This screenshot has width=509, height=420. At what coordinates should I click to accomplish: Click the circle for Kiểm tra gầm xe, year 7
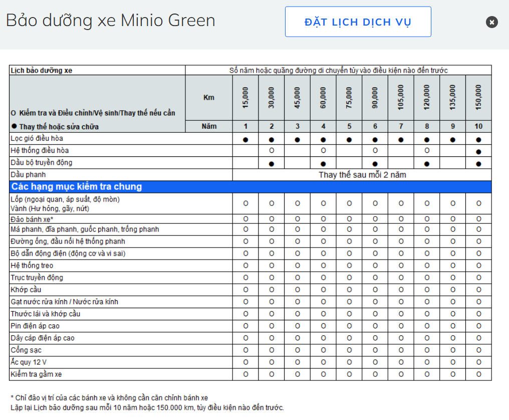(x=401, y=374)
